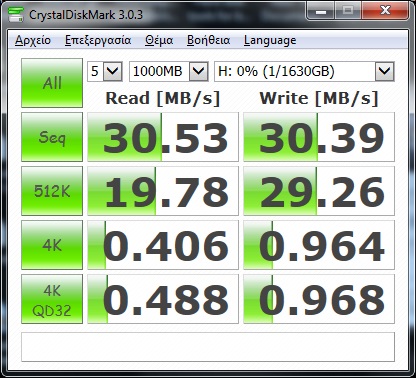Minimize the CrystalDiskMark window
This screenshot has width=416, height=378.
tap(320, 11)
